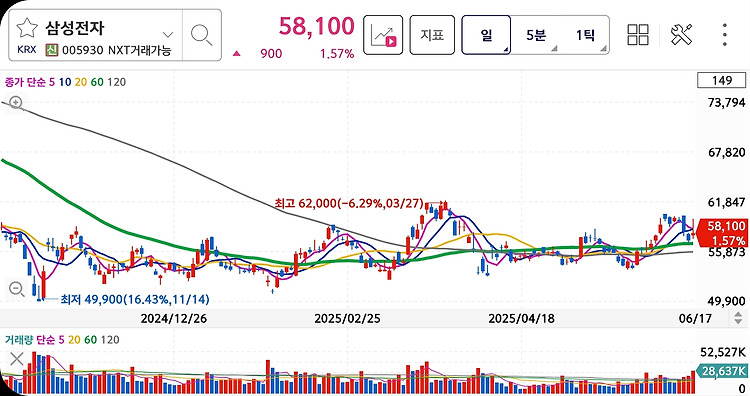Open the 5분 period dropdown corner arrow

pyautogui.click(x=554, y=49)
